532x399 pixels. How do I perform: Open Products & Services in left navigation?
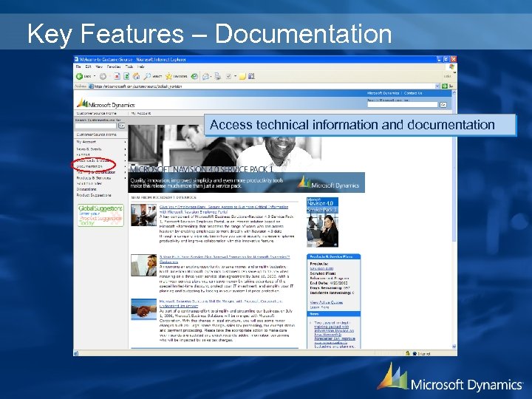point(94,178)
